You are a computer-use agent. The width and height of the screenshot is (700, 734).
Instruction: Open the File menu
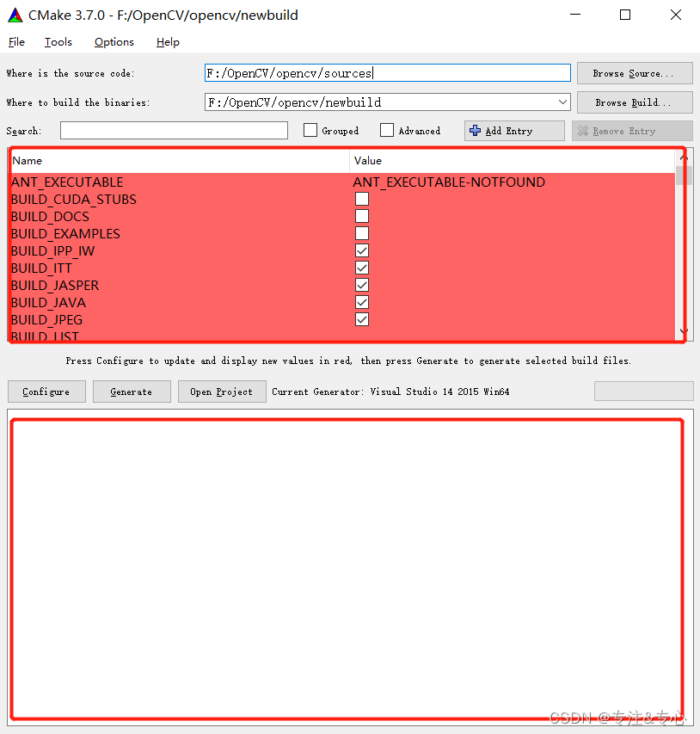pyautogui.click(x=16, y=42)
